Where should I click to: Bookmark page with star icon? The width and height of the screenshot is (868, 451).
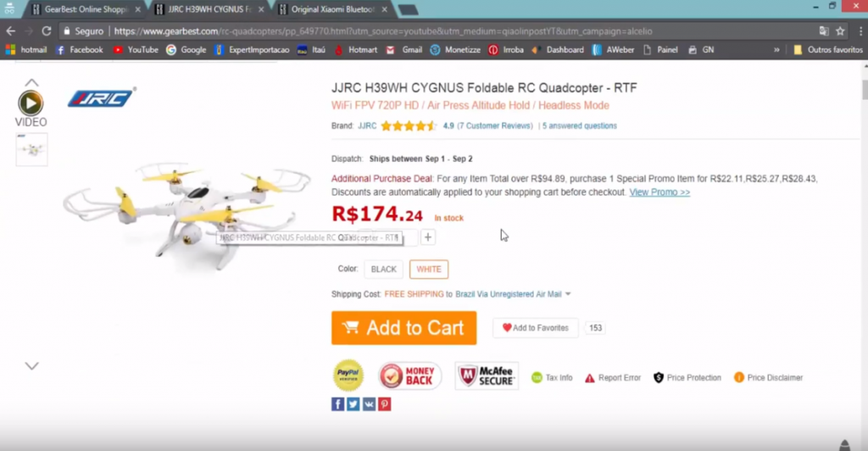[x=840, y=31]
